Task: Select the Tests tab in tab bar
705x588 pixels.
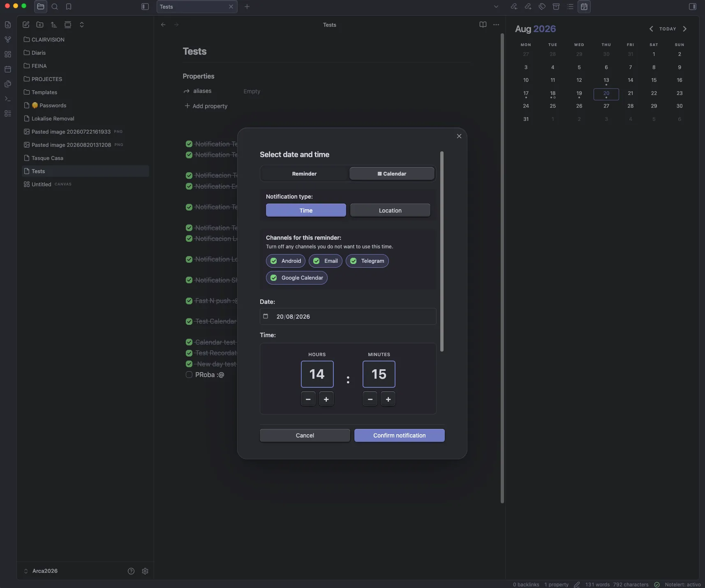Action: [197, 7]
